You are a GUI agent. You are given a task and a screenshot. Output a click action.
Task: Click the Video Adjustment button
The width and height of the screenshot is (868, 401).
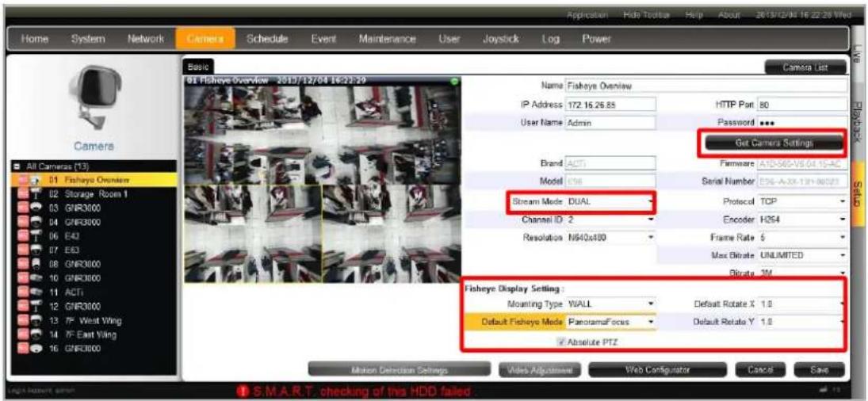tap(539, 369)
